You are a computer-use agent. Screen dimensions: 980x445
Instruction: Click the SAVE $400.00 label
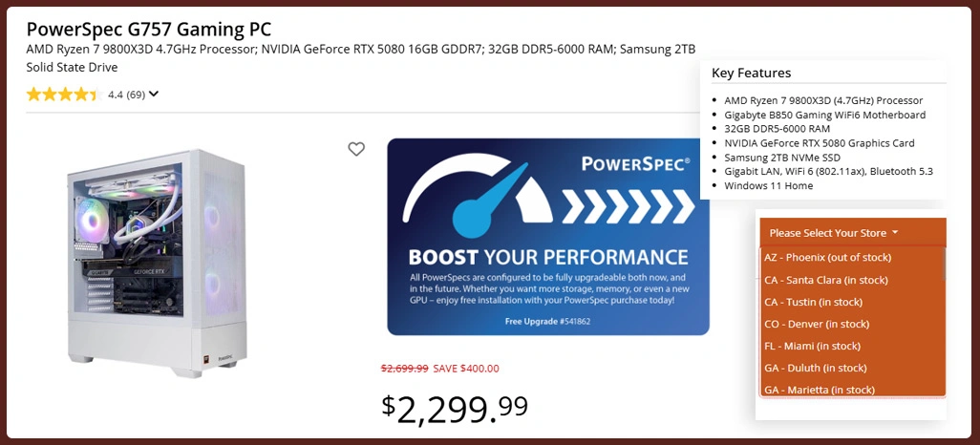click(466, 369)
